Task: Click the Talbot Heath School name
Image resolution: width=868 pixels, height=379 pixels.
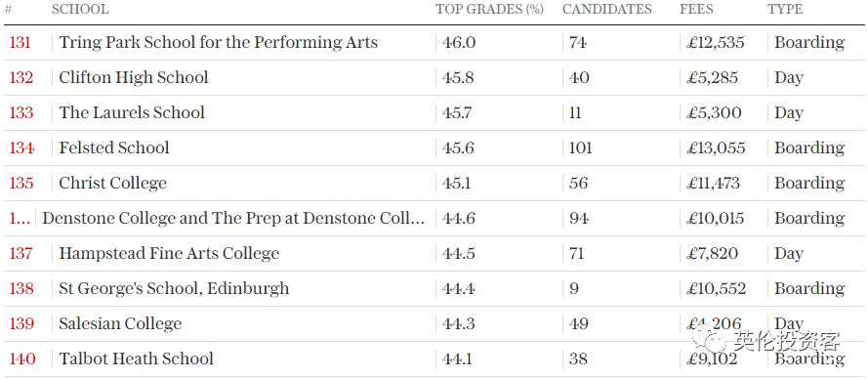Action: coord(136,359)
